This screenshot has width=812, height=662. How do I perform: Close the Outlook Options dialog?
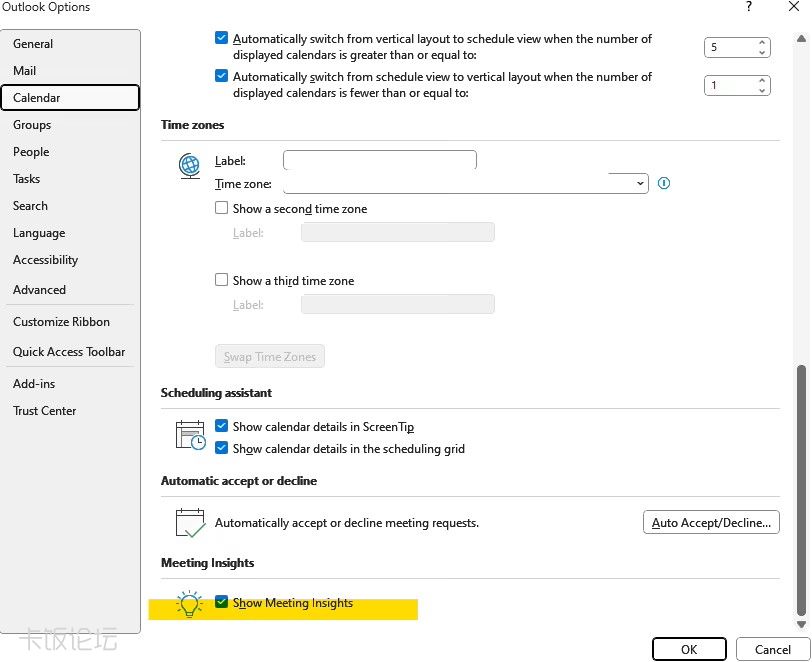click(793, 7)
